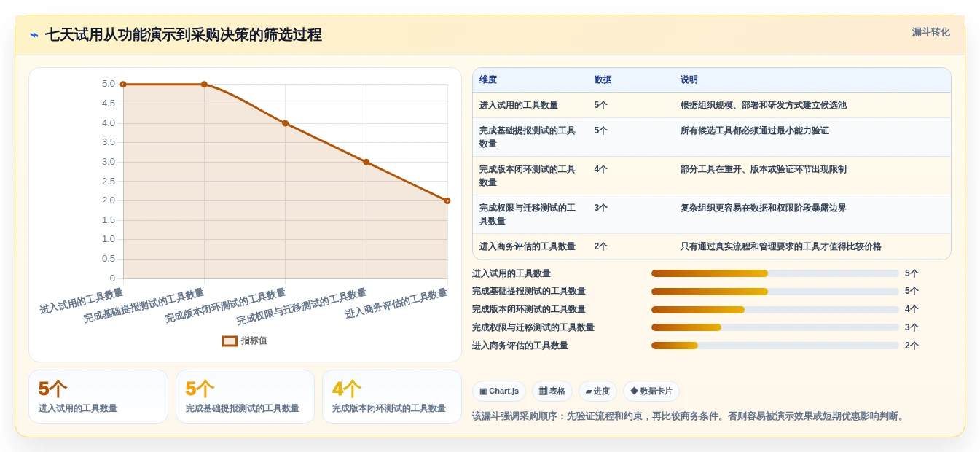The width and height of the screenshot is (980, 452).
Task: Click progress bar for 完成权限与迁移测试的工具数量
Action: click(x=775, y=327)
